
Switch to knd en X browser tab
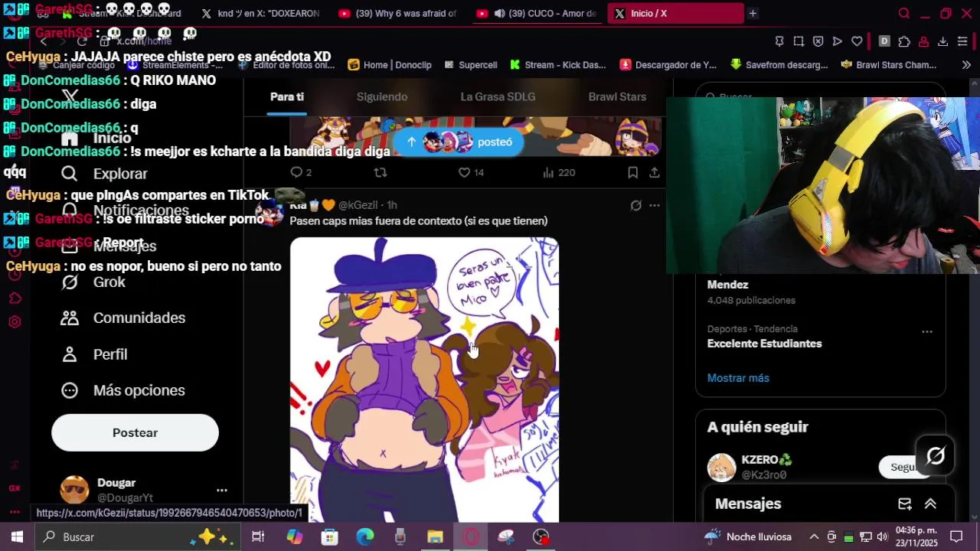click(260, 13)
